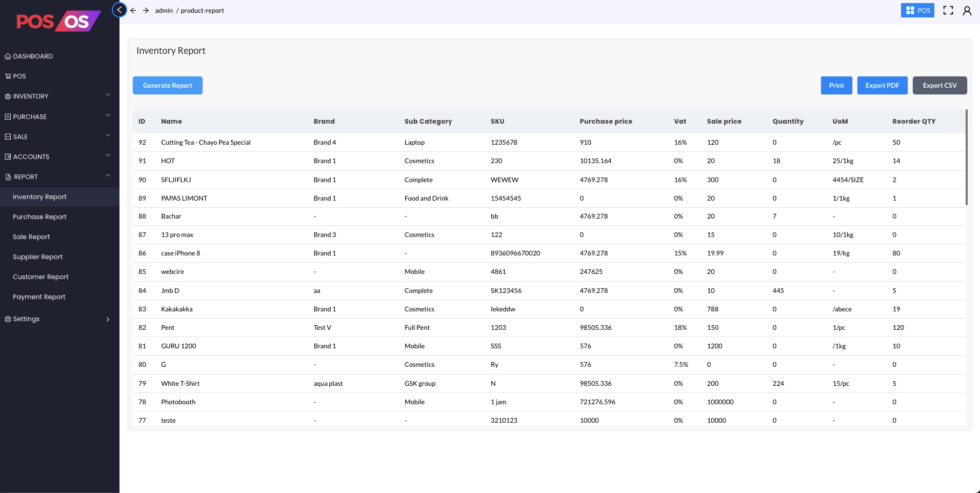The image size is (980, 493).
Task: Expand the Inventory menu chevron
Action: tap(108, 95)
